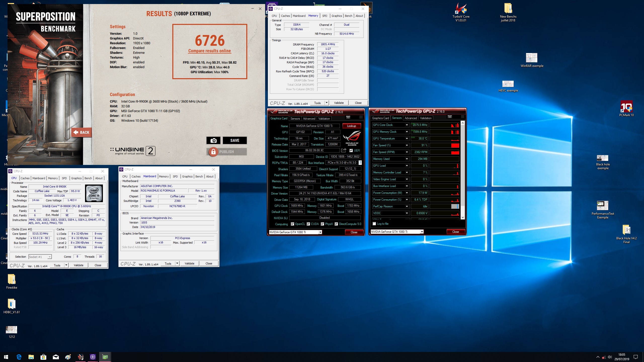
Task: Click the Fan Speed (%) sensor graph
Action: (445, 145)
